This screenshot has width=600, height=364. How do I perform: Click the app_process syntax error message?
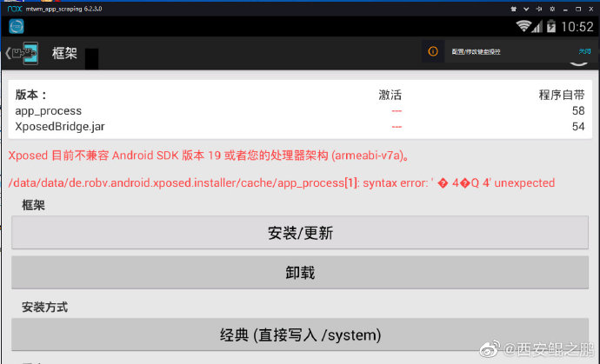(x=281, y=182)
